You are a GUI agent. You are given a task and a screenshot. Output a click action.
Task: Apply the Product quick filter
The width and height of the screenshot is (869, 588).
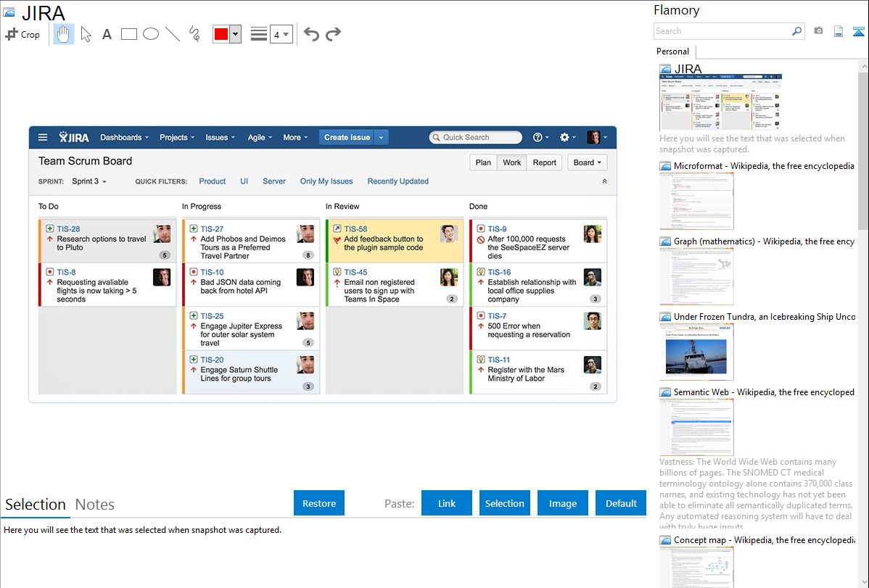click(x=213, y=181)
